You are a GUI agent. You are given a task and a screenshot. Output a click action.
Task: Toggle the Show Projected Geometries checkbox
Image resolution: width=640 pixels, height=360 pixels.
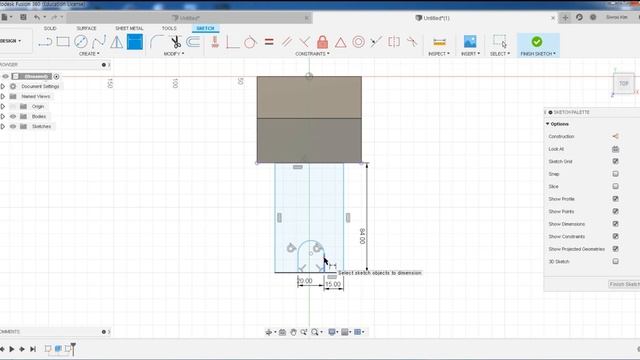616,249
